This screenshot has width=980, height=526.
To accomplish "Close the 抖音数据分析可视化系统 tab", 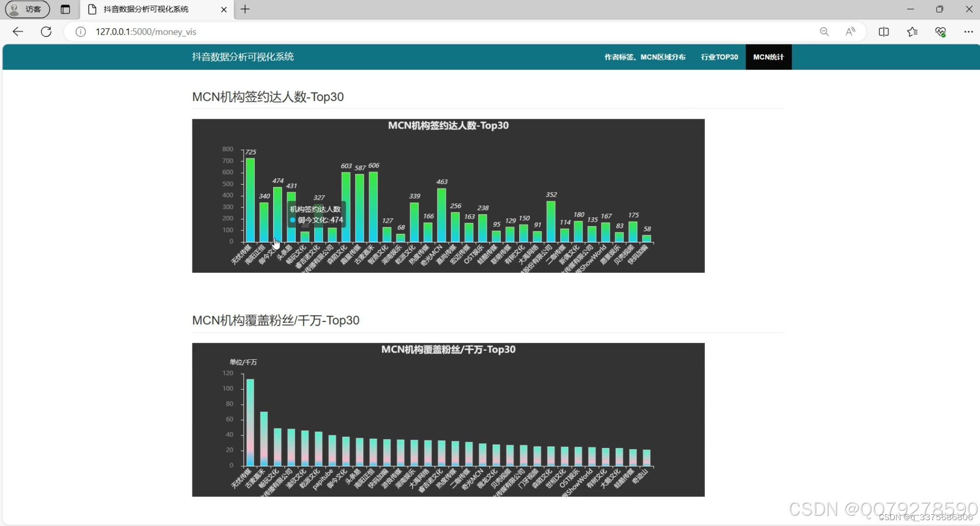I will pyautogui.click(x=224, y=9).
